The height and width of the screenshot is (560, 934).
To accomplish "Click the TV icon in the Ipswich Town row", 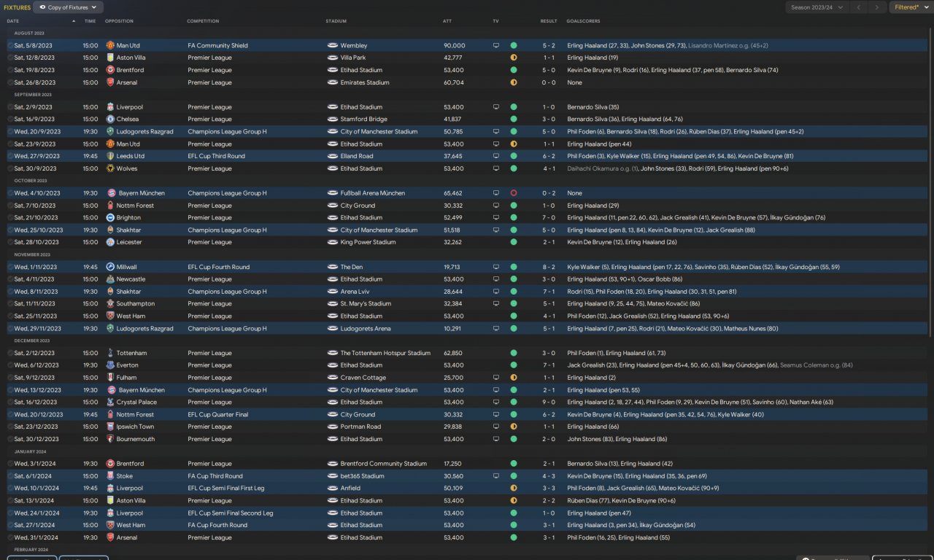I will tap(496, 427).
